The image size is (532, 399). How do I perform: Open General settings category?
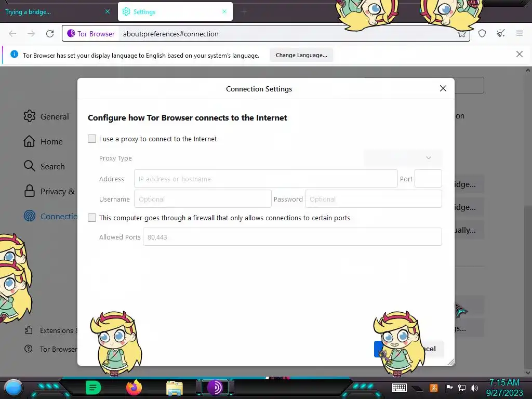point(46,116)
